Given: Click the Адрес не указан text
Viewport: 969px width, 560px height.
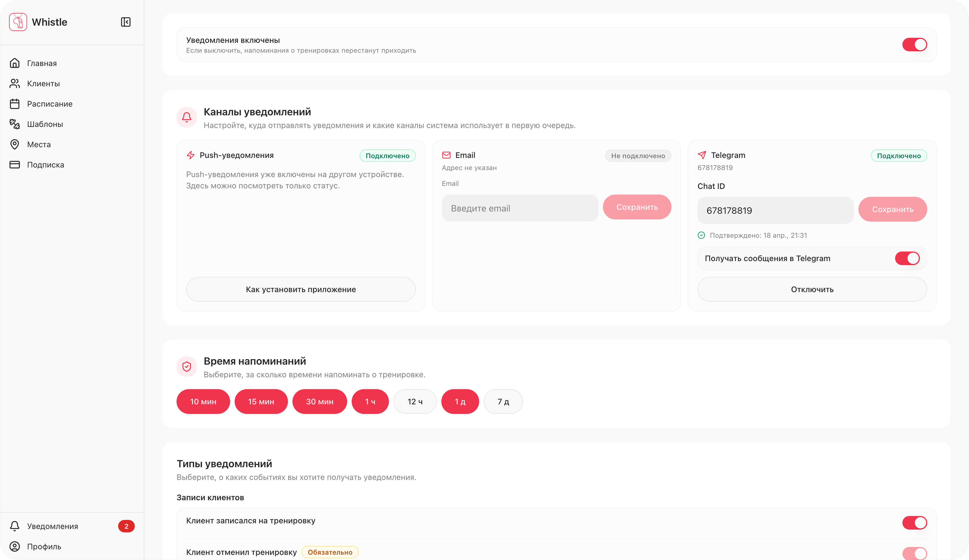Looking at the screenshot, I should coord(469,168).
